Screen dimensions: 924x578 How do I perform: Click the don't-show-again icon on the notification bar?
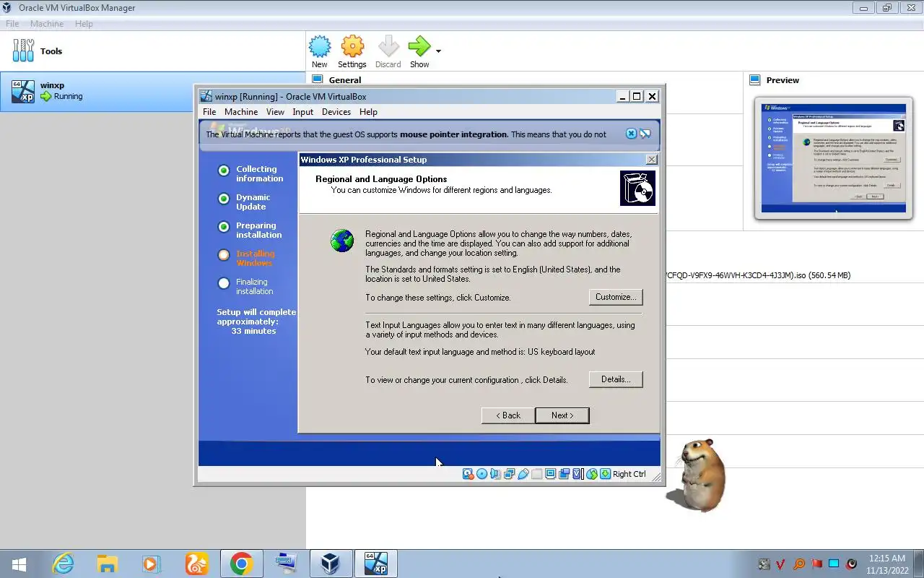[645, 134]
